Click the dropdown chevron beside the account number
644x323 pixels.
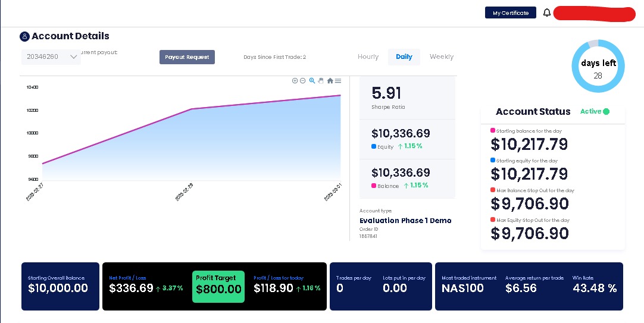74,57
